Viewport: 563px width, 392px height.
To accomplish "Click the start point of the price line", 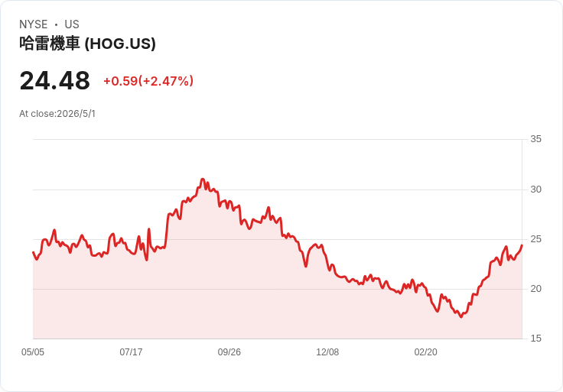I will pos(33,252).
